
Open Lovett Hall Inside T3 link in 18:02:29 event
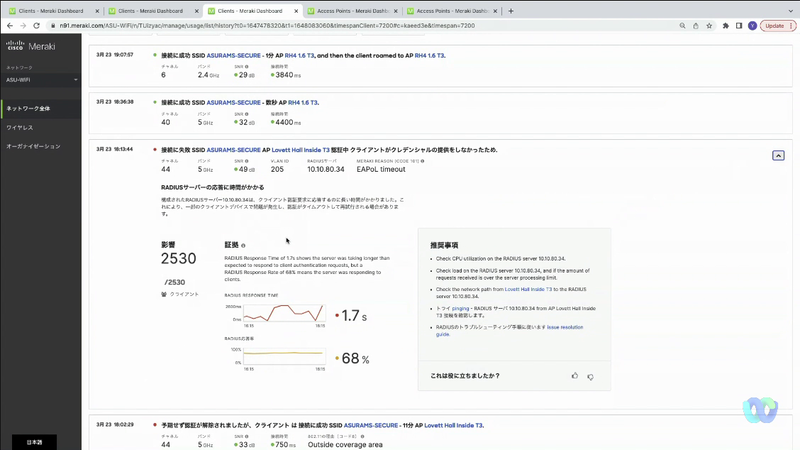click(x=454, y=426)
